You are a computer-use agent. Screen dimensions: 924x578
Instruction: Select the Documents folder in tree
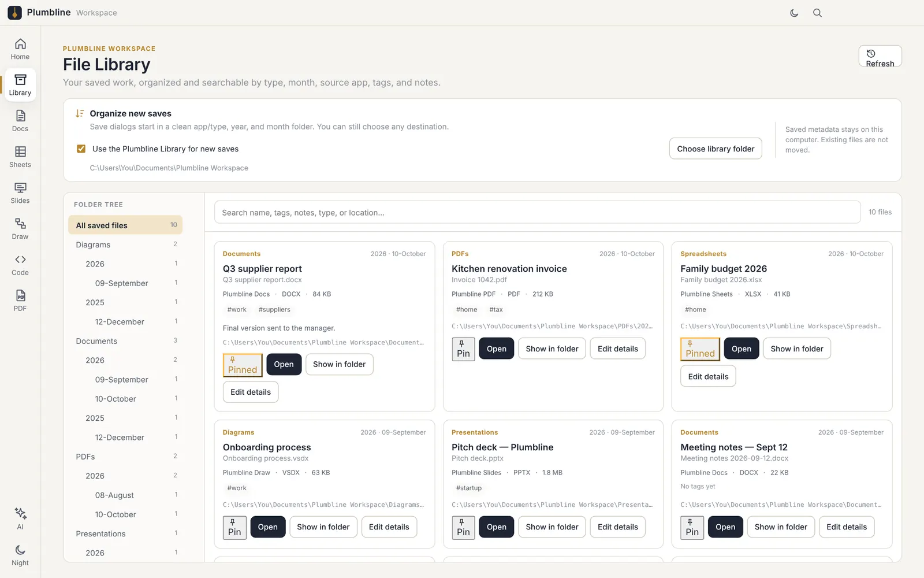pos(125,341)
